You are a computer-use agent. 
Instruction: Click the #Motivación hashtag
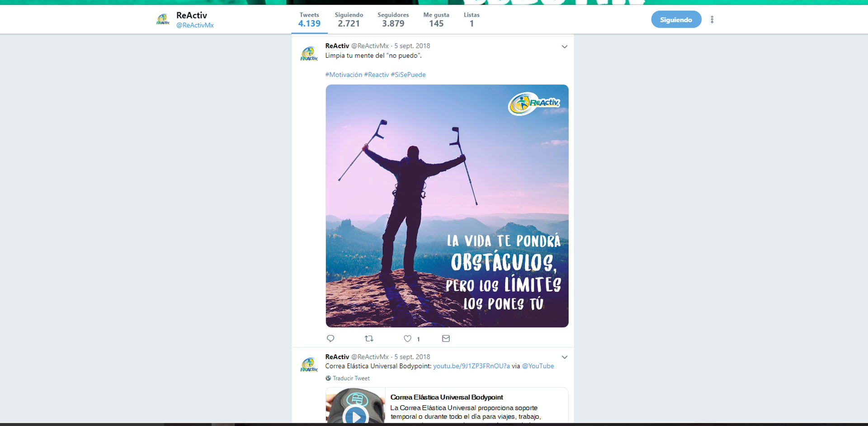click(344, 75)
